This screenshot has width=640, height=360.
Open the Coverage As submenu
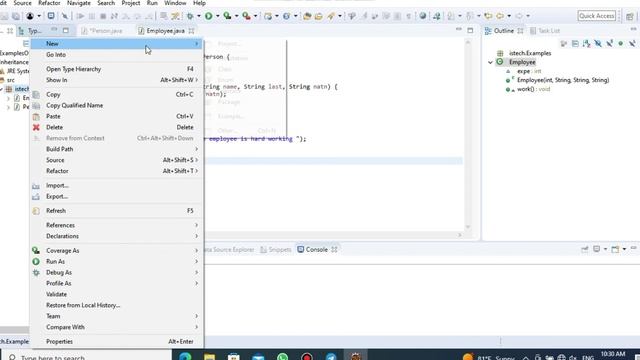point(118,251)
